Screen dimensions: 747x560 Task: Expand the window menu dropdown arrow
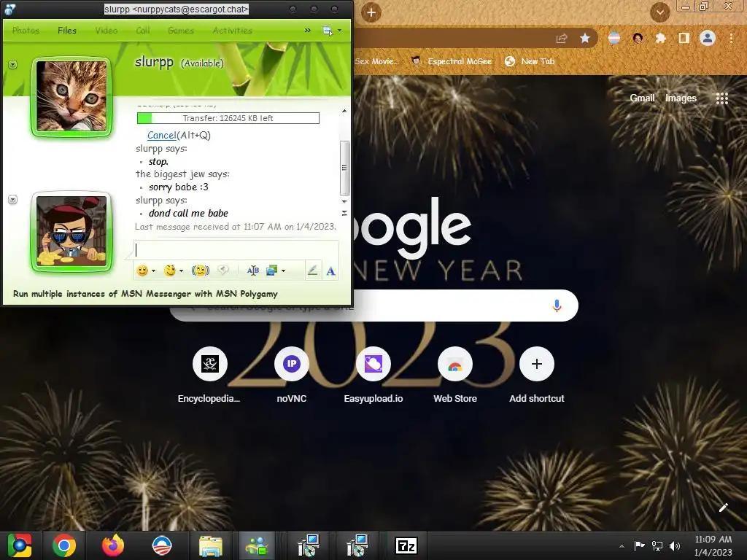click(x=339, y=31)
